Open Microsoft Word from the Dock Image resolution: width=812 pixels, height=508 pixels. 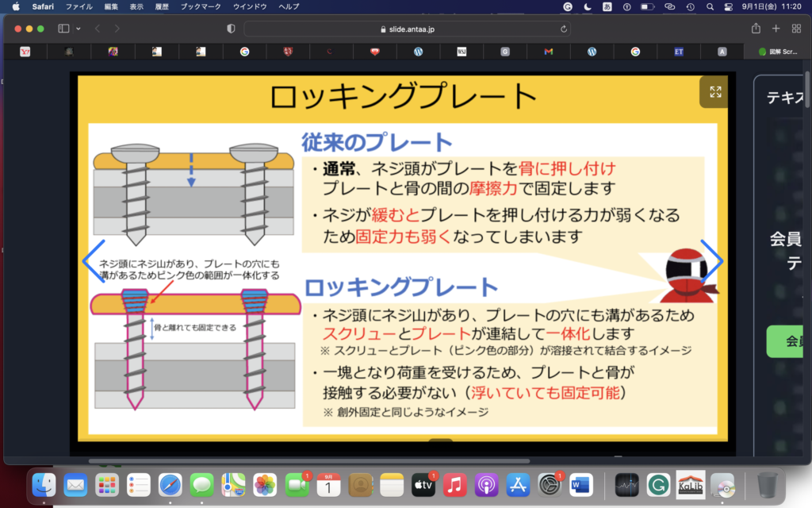pyautogui.click(x=580, y=483)
